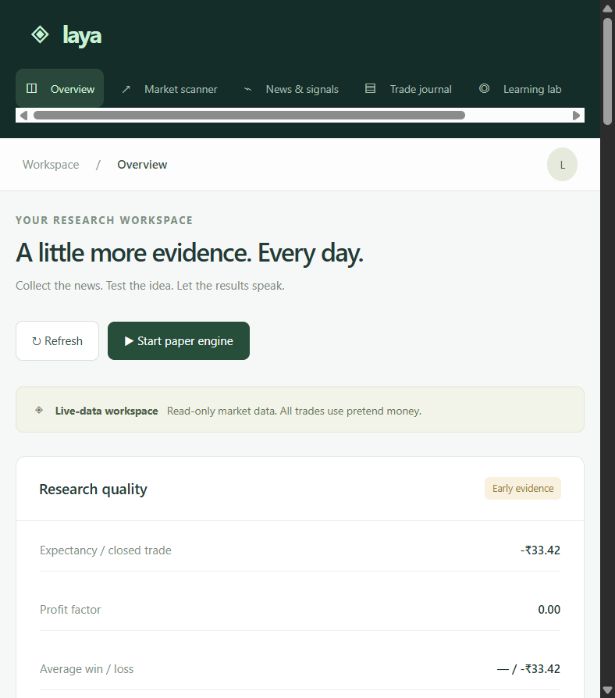Go to the Trade journal tab

(x=408, y=89)
